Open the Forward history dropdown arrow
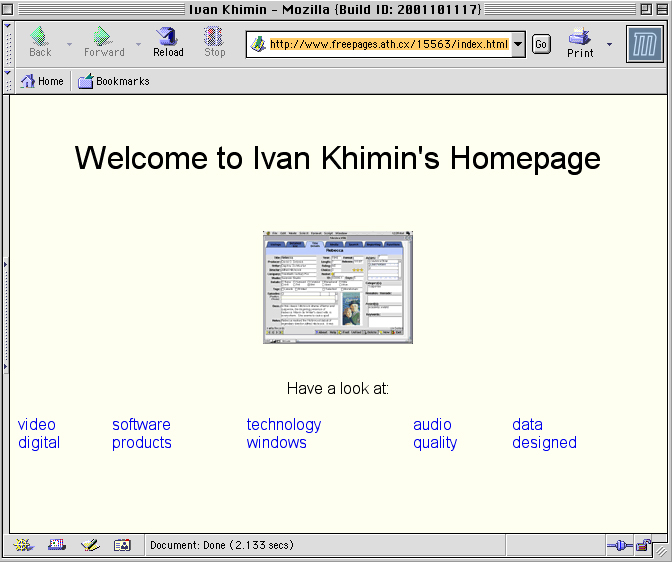672x562 pixels. pyautogui.click(x=138, y=44)
